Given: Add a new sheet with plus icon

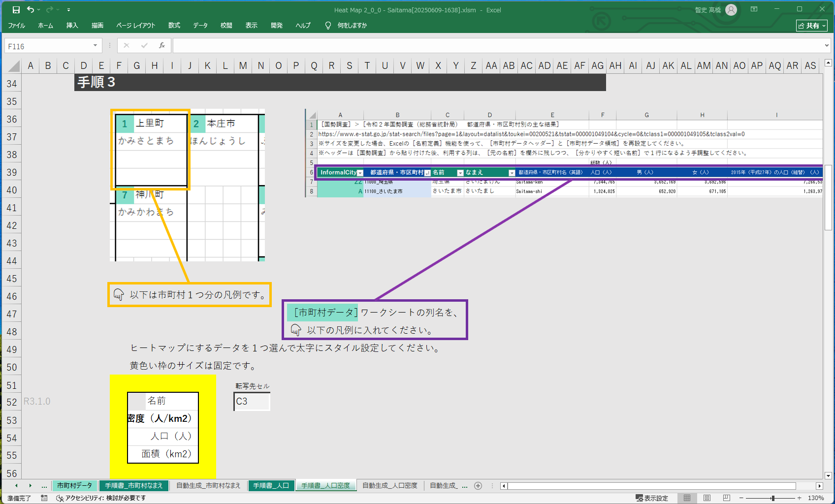Looking at the screenshot, I should click(x=478, y=486).
